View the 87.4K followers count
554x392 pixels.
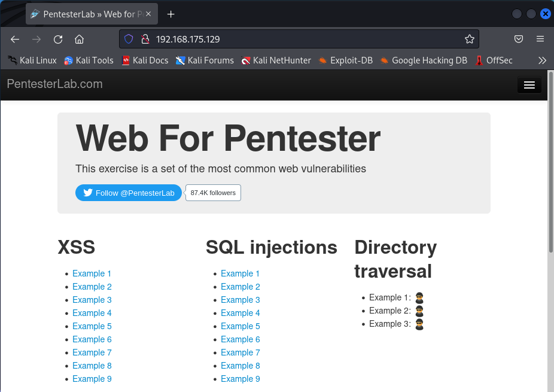213,193
